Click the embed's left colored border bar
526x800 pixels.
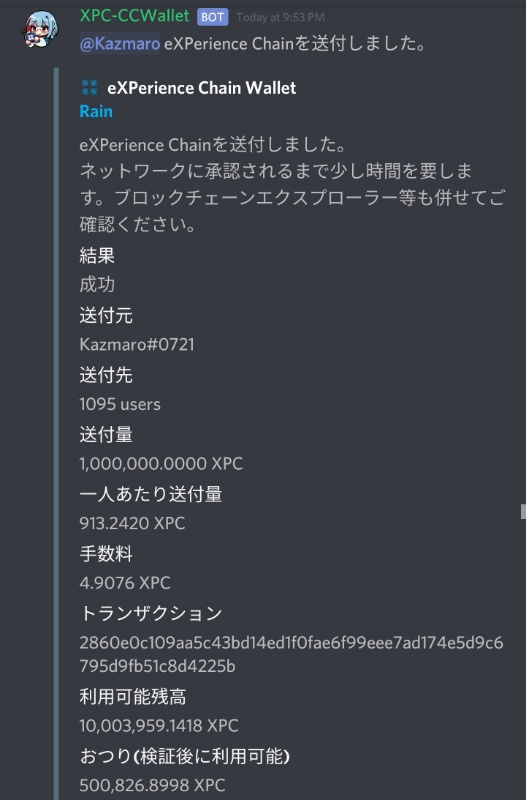click(56, 434)
